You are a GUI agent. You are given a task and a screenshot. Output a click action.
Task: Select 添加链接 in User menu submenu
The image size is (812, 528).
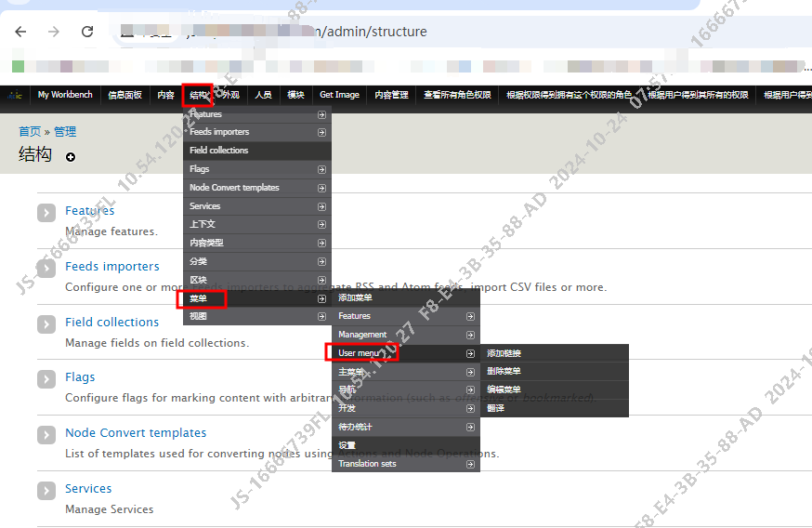pos(504,353)
